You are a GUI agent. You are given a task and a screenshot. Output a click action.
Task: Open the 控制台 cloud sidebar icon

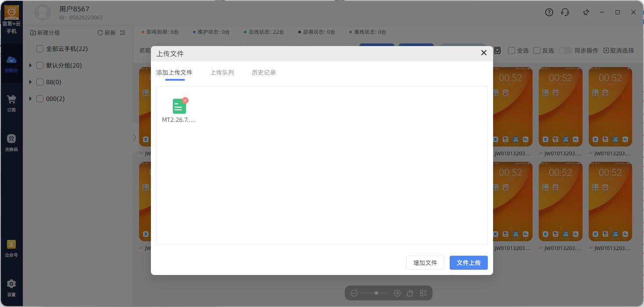click(x=11, y=63)
